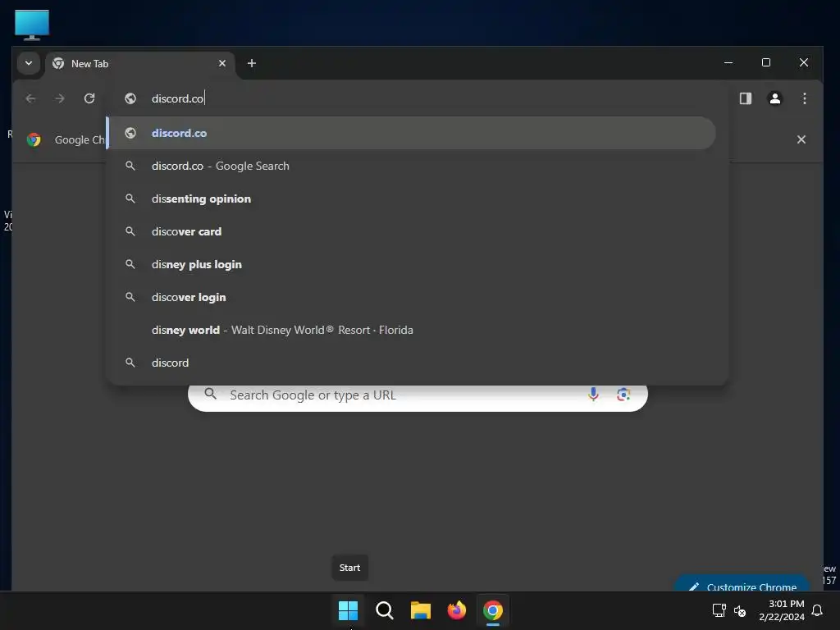
Task: Open File Explorer from the taskbar
Action: (421, 610)
